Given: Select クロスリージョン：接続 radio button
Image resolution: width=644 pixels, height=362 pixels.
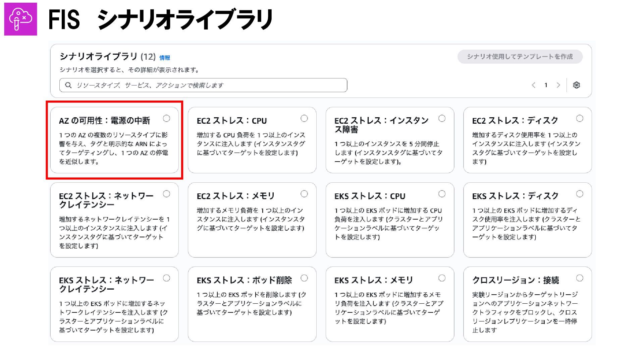Looking at the screenshot, I should point(580,278).
